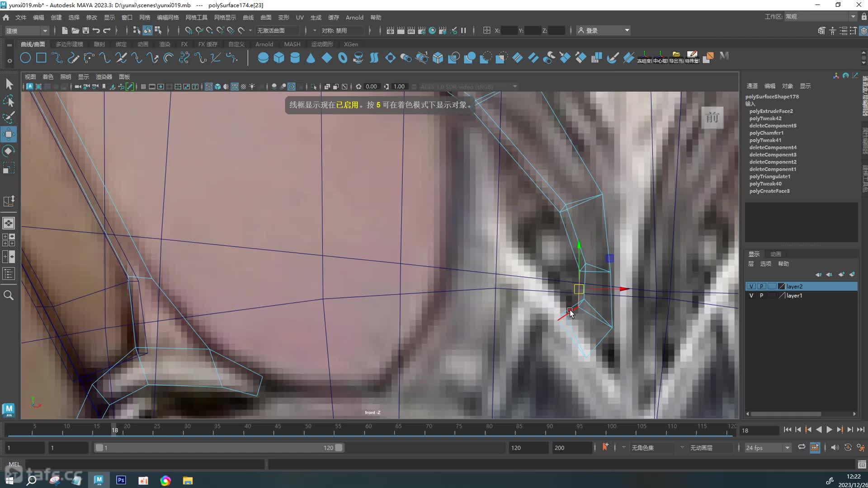The width and height of the screenshot is (868, 488).
Task: Click 编辑 in channel box header
Action: coord(769,86)
